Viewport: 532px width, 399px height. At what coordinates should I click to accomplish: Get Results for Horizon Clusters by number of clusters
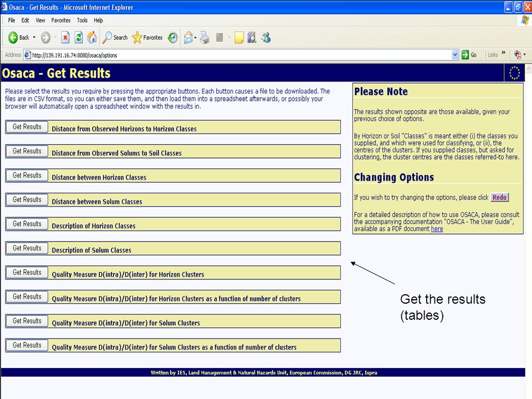(x=27, y=296)
